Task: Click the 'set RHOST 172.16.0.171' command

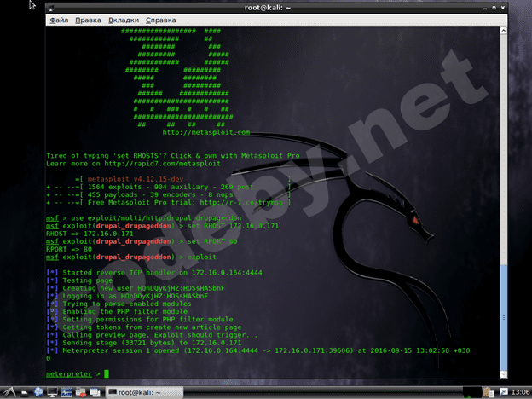Action: 233,226
